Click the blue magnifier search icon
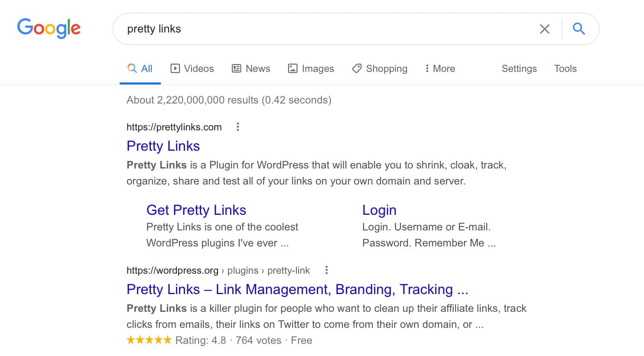The width and height of the screenshot is (644, 356). tap(579, 29)
